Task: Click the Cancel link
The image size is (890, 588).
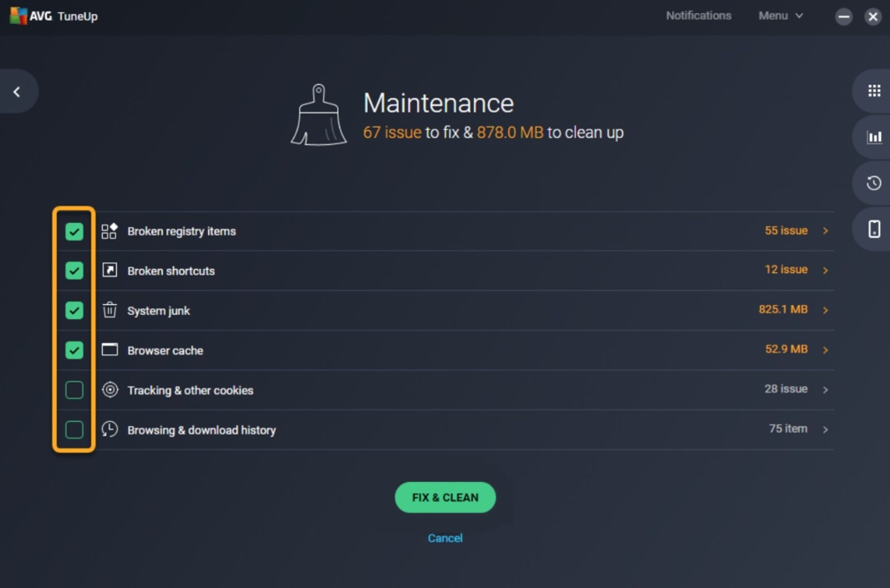Action: pyautogui.click(x=445, y=538)
